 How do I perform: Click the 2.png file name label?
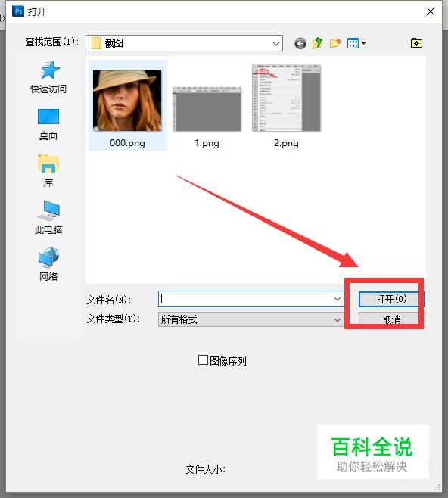coord(286,143)
